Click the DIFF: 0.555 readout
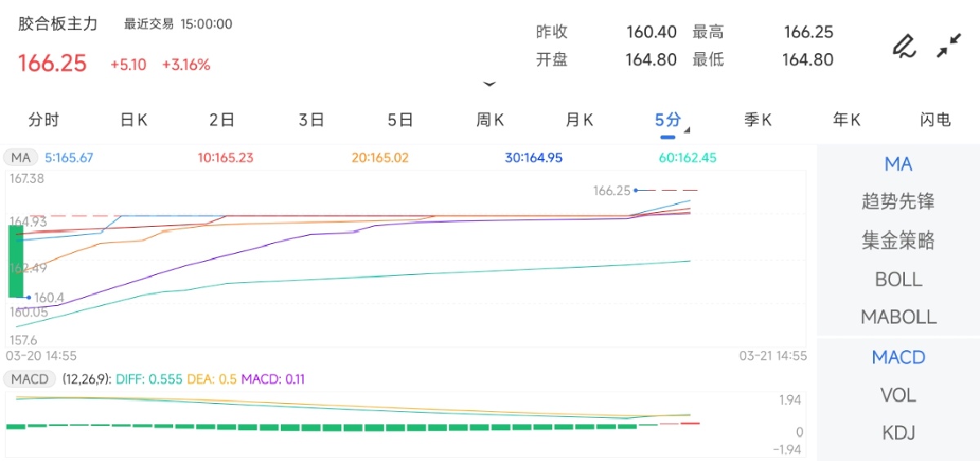Image resolution: width=980 pixels, height=461 pixels. [150, 379]
